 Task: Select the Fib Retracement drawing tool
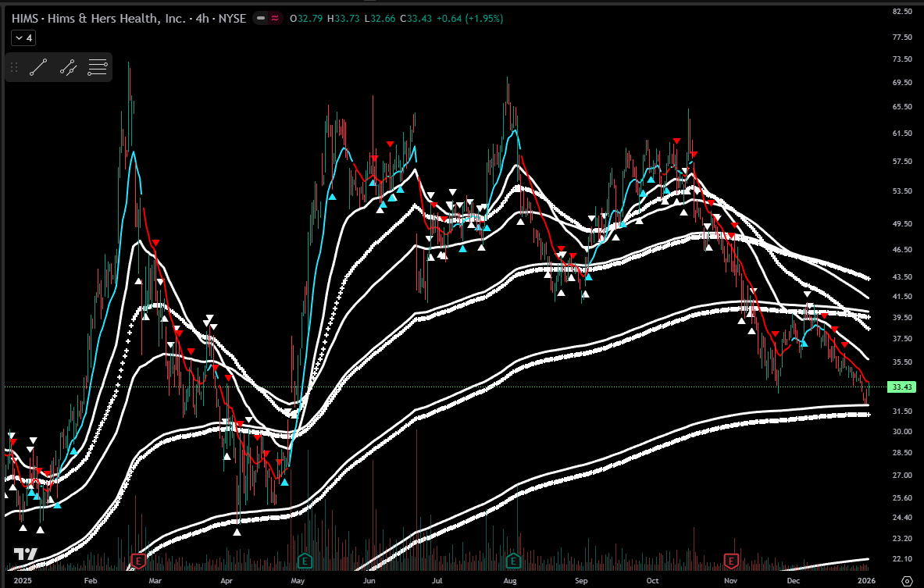pos(98,67)
